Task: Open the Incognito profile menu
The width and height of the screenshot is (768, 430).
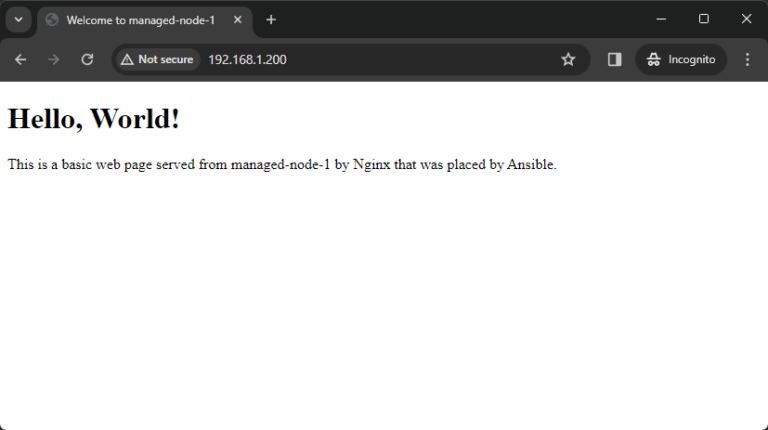Action: coord(681,60)
